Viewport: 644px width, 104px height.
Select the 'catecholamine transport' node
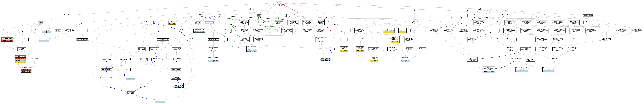click(22, 49)
